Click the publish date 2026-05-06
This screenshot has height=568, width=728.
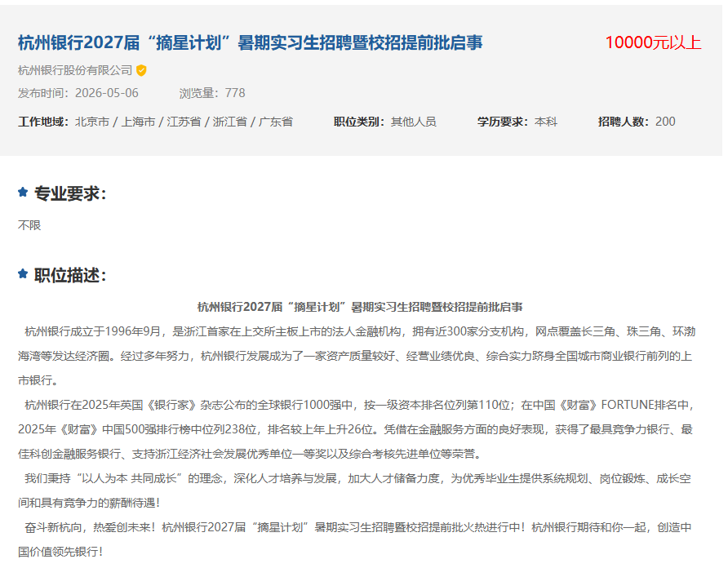click(x=107, y=93)
